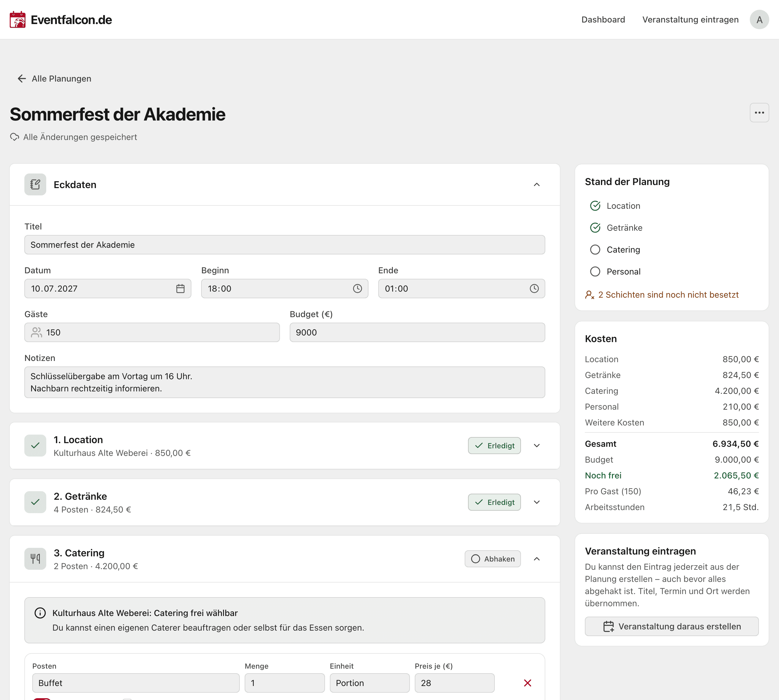The width and height of the screenshot is (779, 700).
Task: Open the user avatar A menu
Action: pos(759,19)
